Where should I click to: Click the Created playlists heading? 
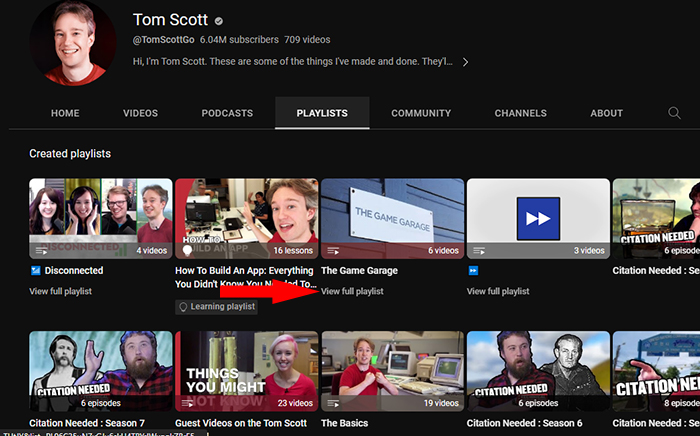coord(70,154)
